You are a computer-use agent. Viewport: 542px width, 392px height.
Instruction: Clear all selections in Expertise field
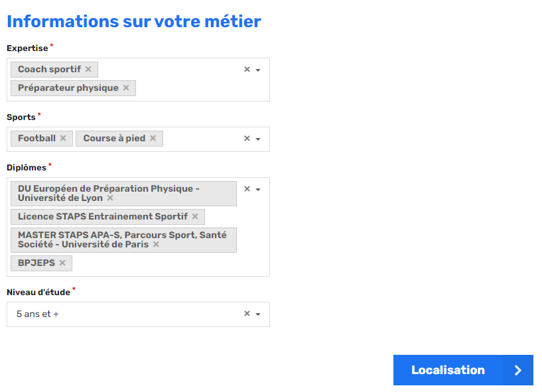(247, 70)
